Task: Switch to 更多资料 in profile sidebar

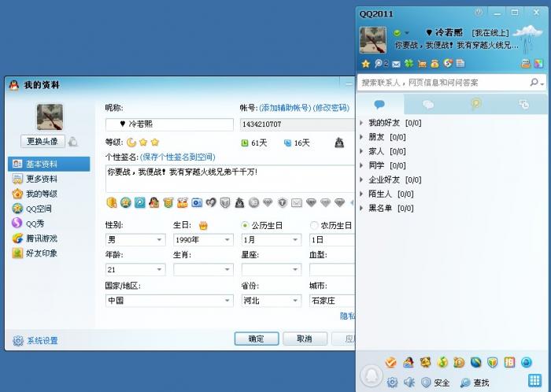Action: [49, 179]
